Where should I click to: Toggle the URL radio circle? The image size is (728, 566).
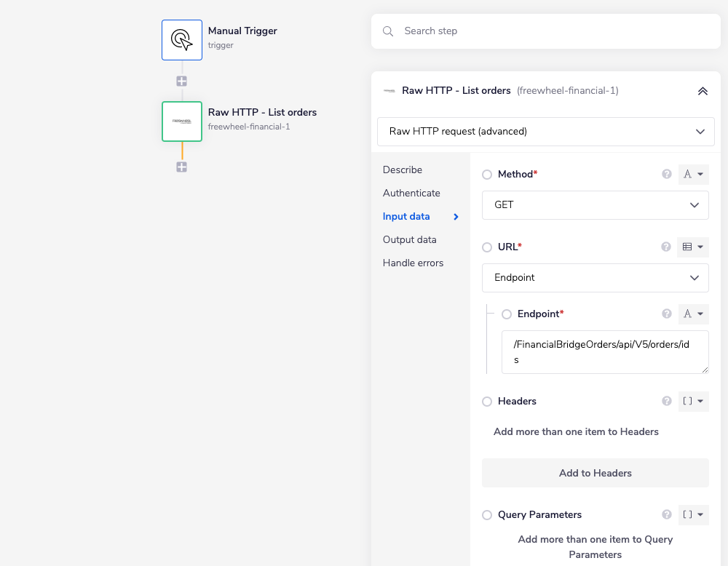(487, 247)
